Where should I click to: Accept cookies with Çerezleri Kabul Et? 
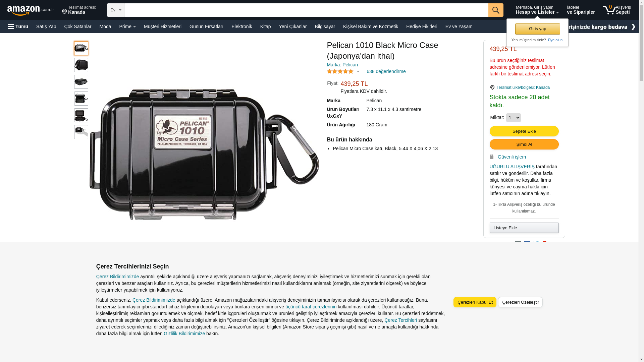tap(475, 302)
